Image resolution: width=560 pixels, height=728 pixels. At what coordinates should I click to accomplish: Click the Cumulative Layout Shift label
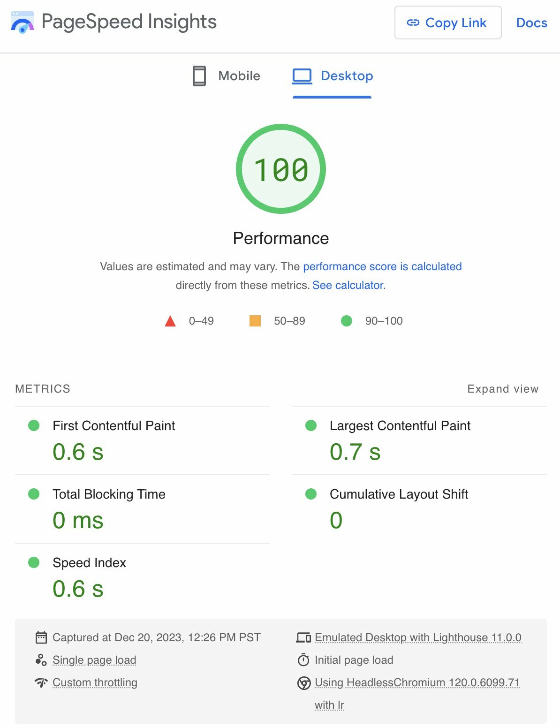[x=399, y=494]
